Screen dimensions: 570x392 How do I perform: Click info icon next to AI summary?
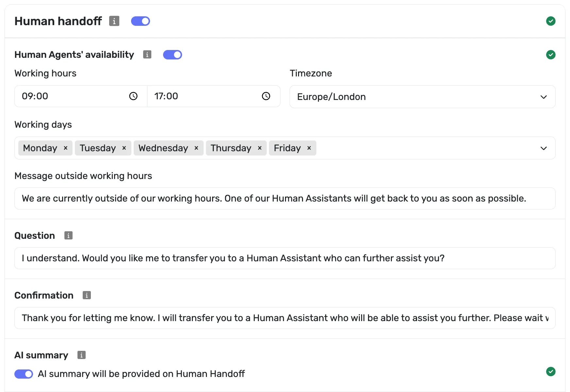81,355
